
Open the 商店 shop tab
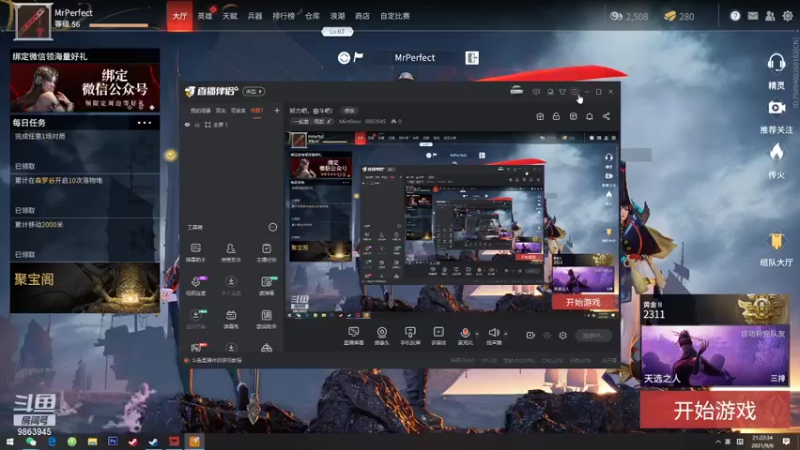coord(362,16)
